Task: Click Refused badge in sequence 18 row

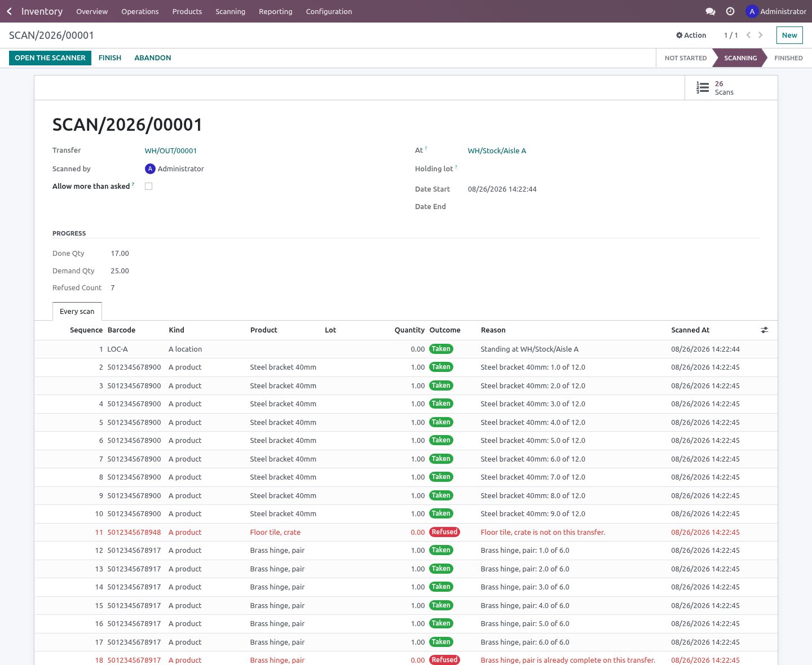Action: click(445, 660)
